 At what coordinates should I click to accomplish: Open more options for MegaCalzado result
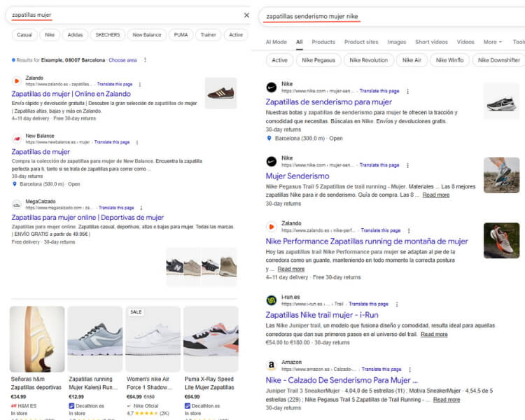coord(141,208)
